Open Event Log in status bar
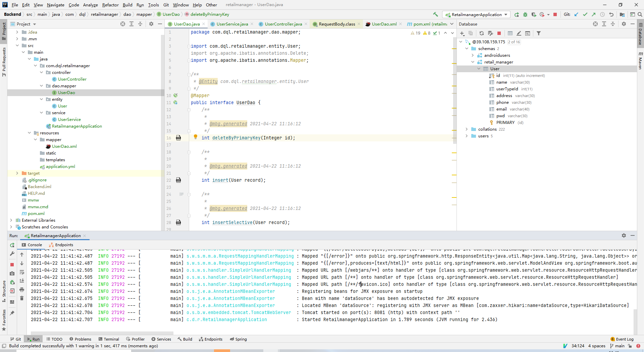The image size is (644, 352). [x=622, y=339]
